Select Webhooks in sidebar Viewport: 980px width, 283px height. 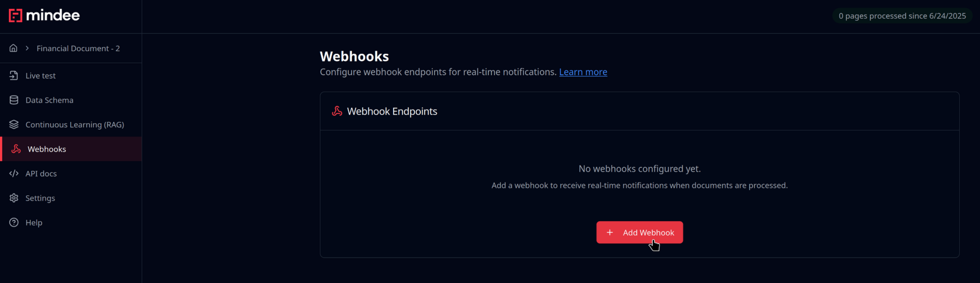(x=71, y=149)
